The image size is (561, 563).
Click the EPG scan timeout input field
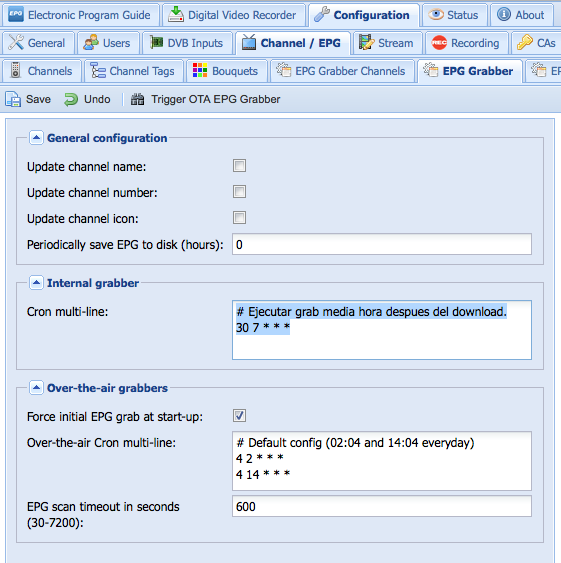pyautogui.click(x=382, y=506)
